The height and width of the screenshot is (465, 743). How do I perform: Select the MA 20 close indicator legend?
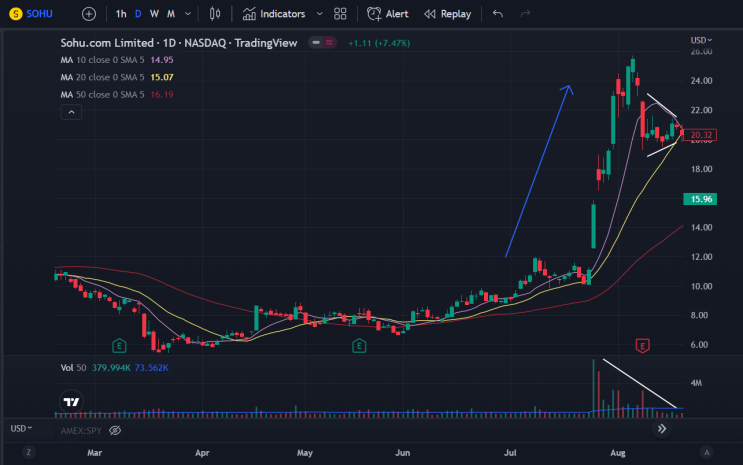(x=102, y=77)
